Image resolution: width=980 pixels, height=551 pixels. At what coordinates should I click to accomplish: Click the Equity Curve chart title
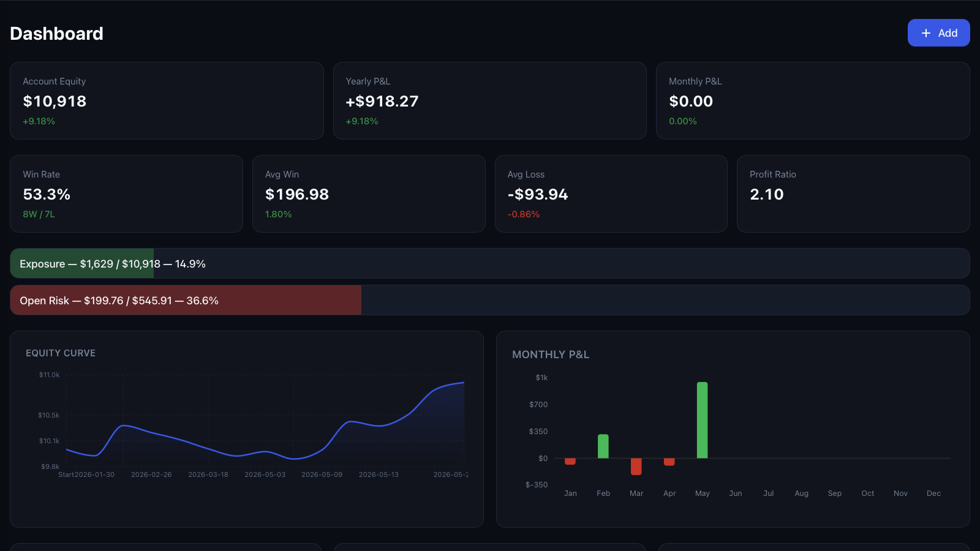point(61,353)
